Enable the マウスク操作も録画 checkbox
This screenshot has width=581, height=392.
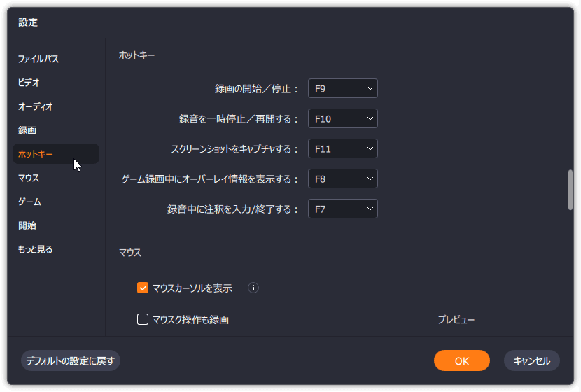click(x=143, y=320)
